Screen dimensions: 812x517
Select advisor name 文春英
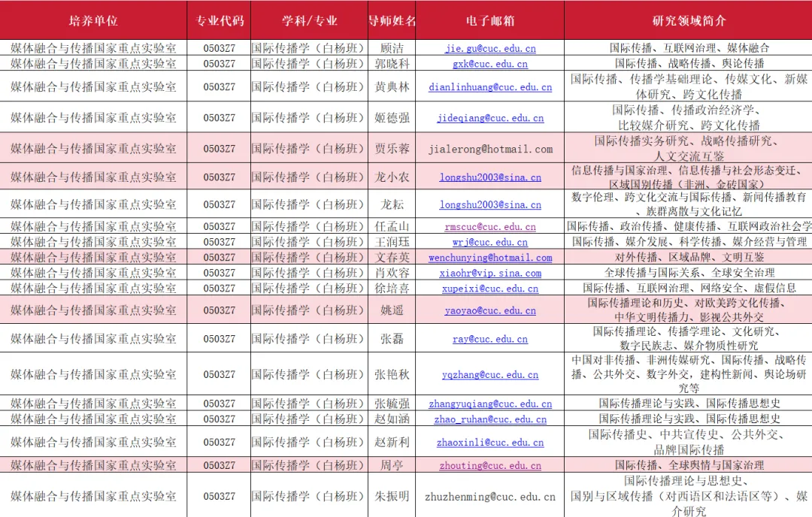[392, 257]
